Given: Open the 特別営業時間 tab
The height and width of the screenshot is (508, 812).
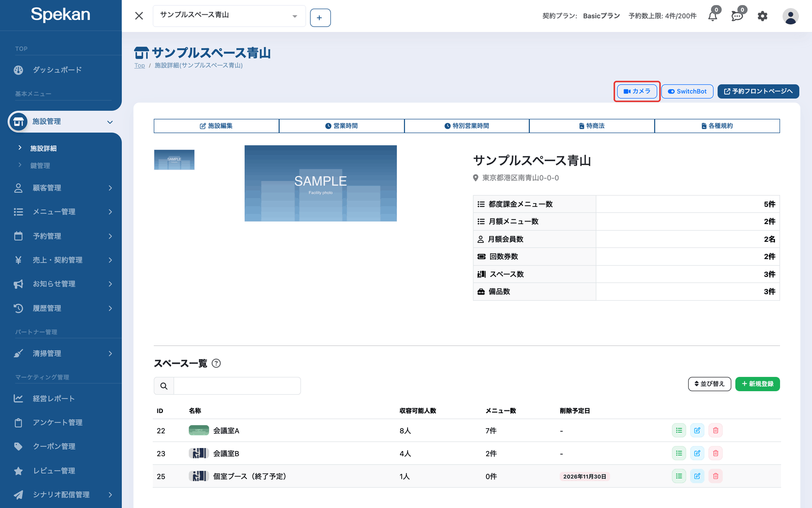Looking at the screenshot, I should (467, 126).
